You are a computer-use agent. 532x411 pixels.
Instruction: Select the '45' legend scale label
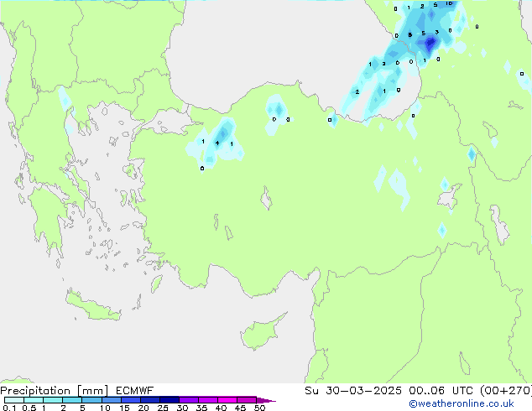click(x=240, y=408)
